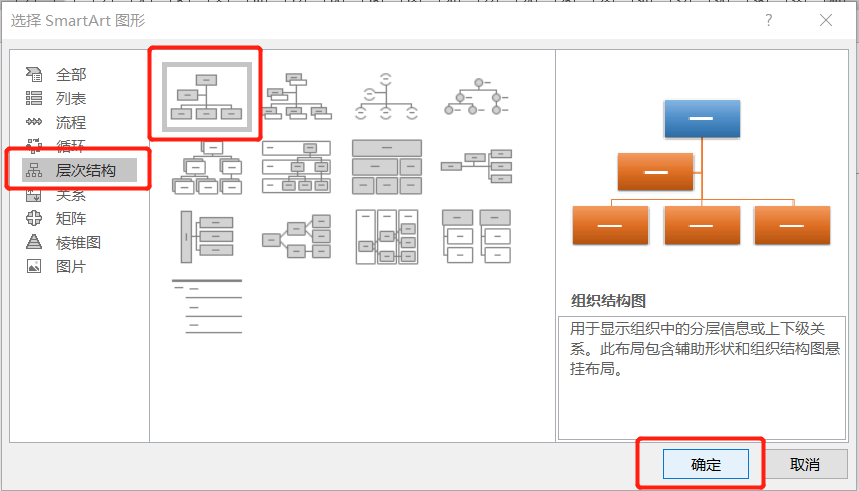Select the circle picture hierarchy layout
The image size is (859, 491).
tap(476, 97)
